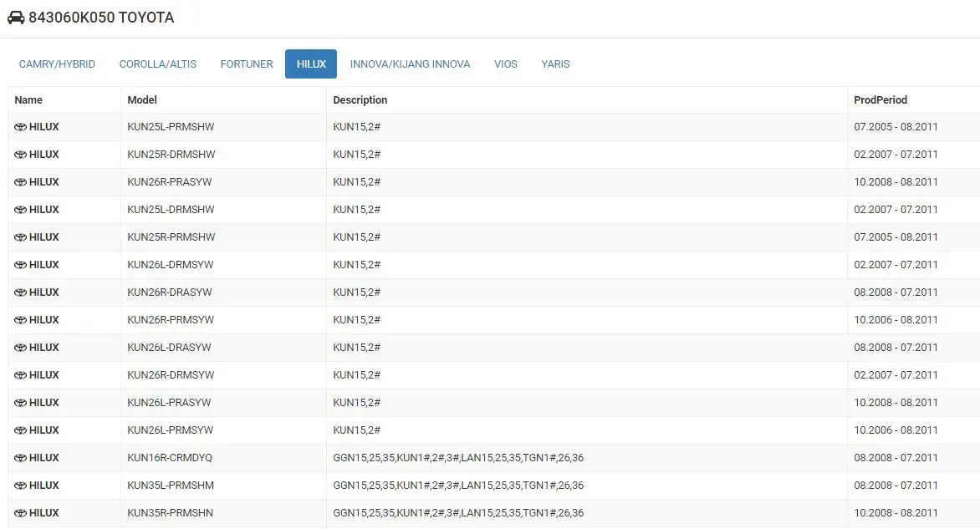
Task: Click Toyota logo in KUN26L-PRMSYW row
Action: point(20,430)
